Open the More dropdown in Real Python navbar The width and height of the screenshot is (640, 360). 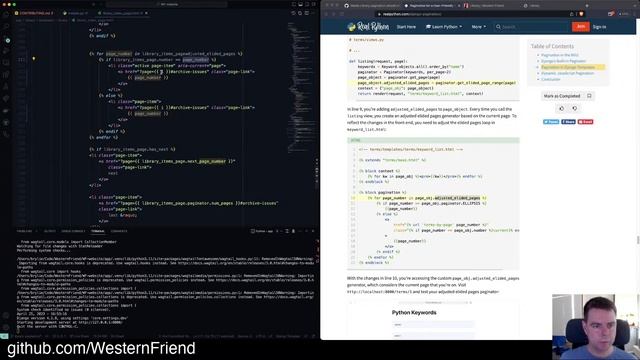(478, 27)
